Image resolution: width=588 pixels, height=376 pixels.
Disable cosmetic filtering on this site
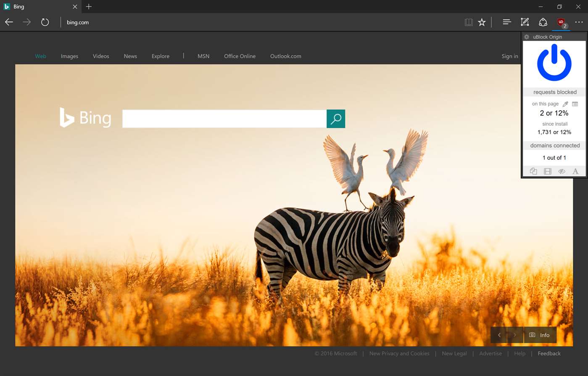pyautogui.click(x=562, y=171)
